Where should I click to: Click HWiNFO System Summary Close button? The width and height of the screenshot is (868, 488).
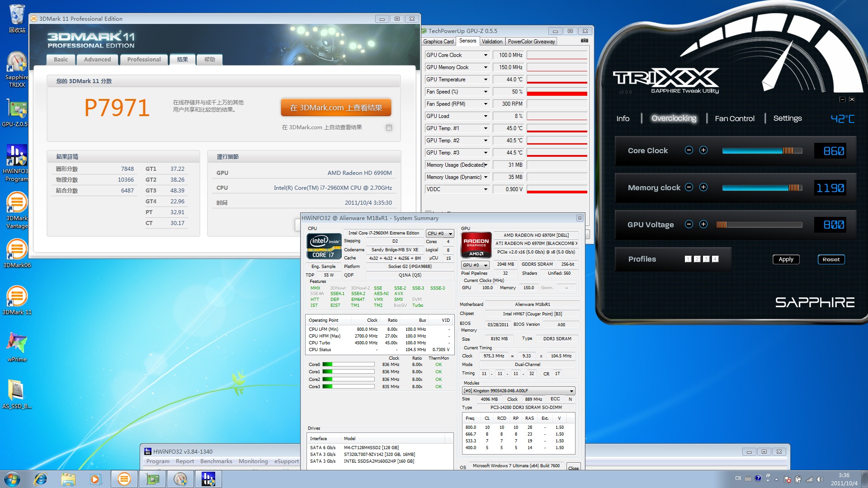pyautogui.click(x=574, y=467)
